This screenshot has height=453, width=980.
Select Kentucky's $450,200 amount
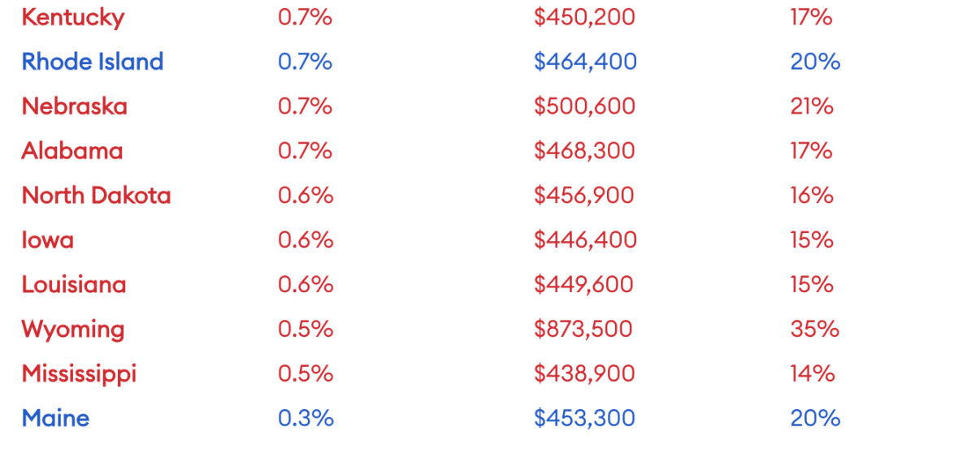[584, 18]
